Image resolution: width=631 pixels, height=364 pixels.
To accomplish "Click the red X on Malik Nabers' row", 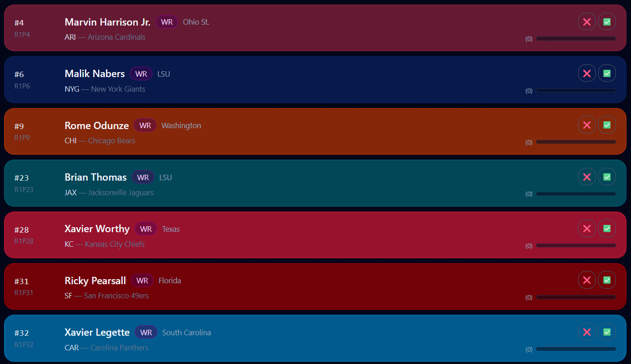I will click(587, 73).
